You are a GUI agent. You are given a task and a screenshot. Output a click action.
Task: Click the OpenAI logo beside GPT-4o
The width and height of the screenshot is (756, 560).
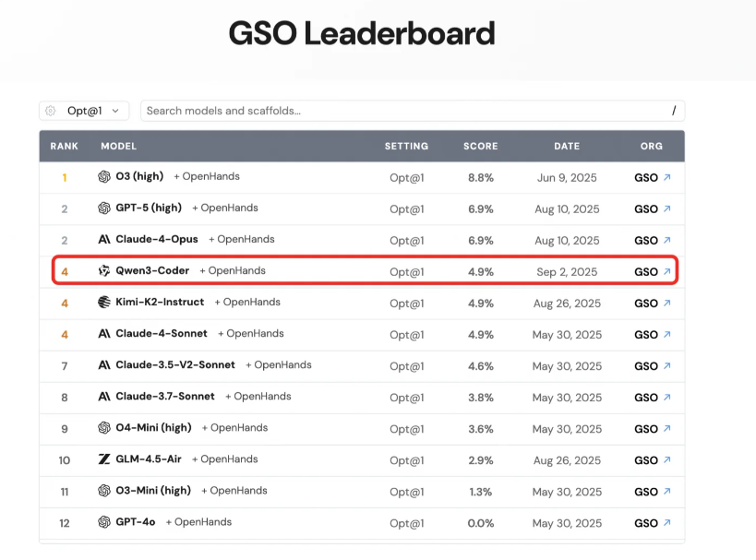pos(104,522)
